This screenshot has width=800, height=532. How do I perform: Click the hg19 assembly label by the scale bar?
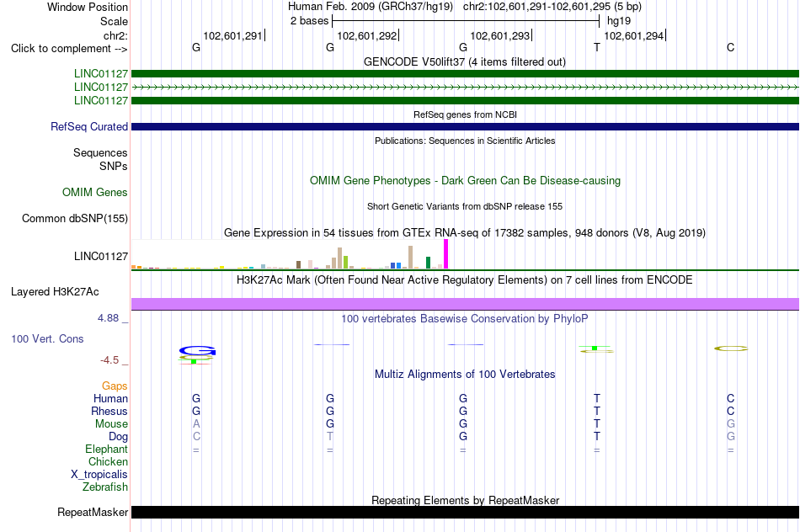[x=619, y=21]
